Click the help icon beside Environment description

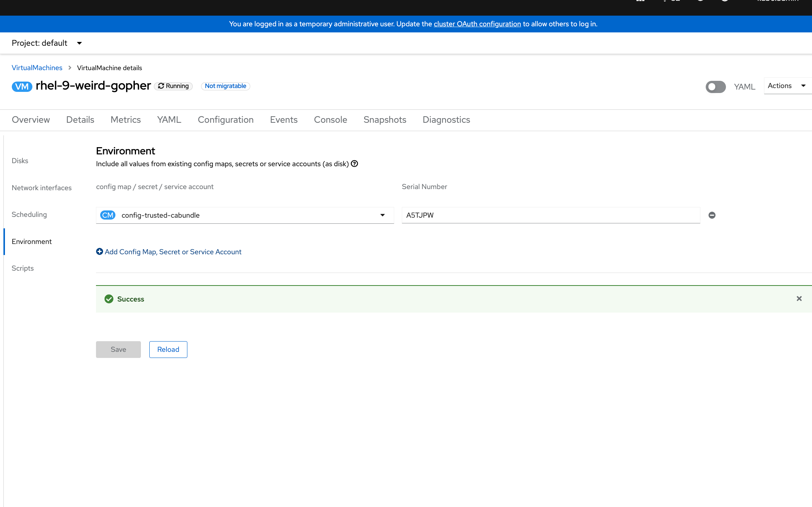[354, 164]
